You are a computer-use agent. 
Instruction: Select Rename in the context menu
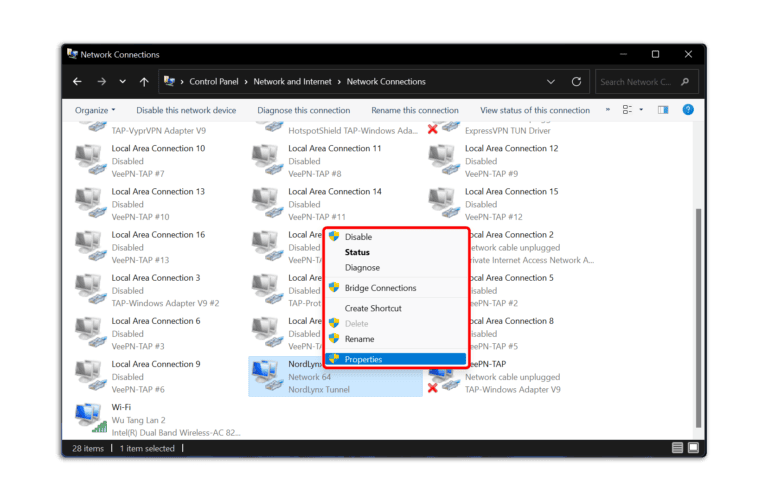(x=396, y=339)
